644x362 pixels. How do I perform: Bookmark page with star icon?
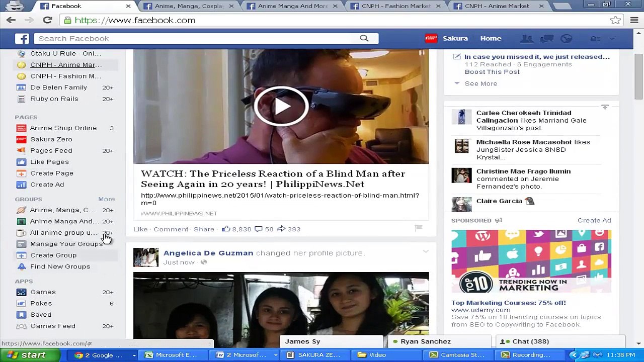(x=615, y=20)
